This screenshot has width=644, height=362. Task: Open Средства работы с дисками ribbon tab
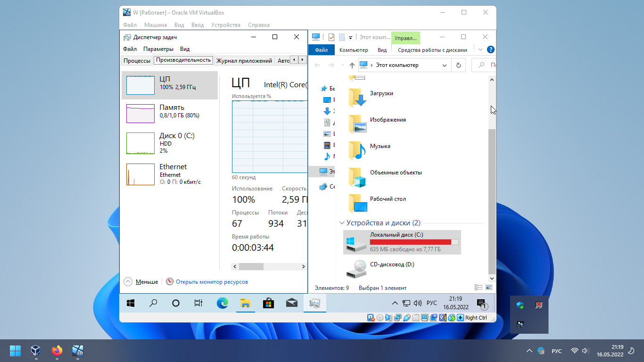click(432, 50)
